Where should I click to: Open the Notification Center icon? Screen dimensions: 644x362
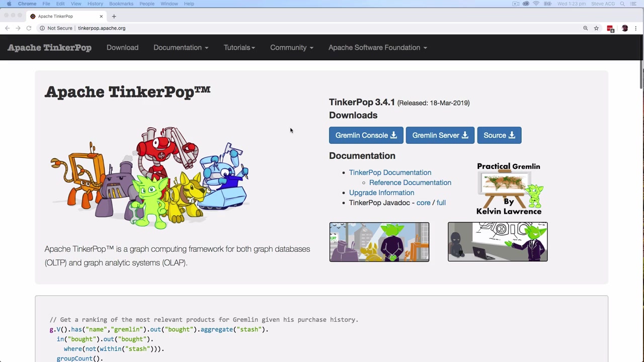[633, 4]
